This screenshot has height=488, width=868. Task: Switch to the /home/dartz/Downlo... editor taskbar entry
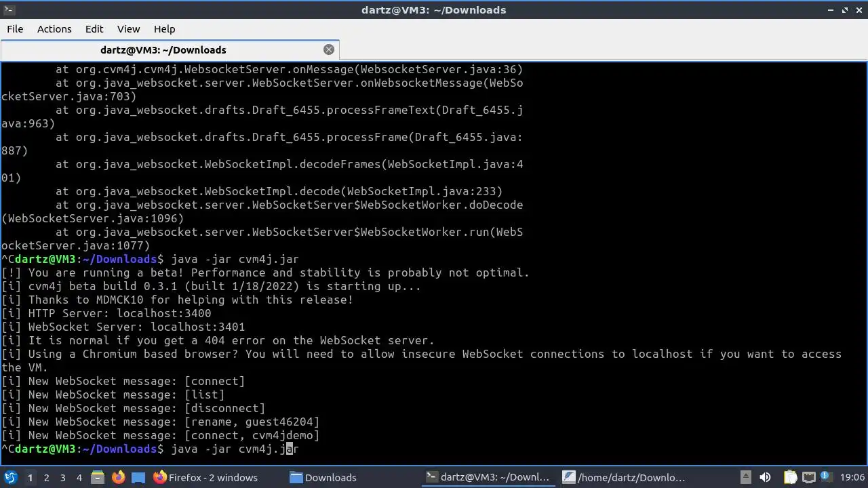[625, 477]
